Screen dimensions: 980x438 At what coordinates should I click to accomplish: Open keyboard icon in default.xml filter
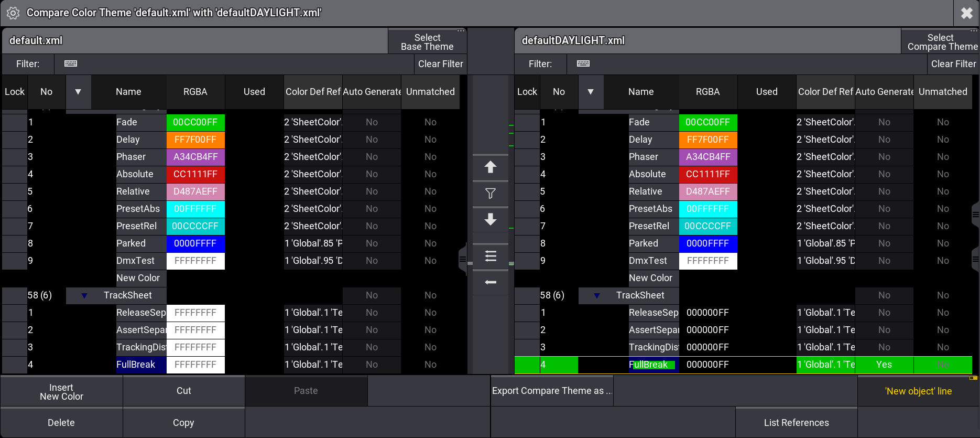pos(71,63)
